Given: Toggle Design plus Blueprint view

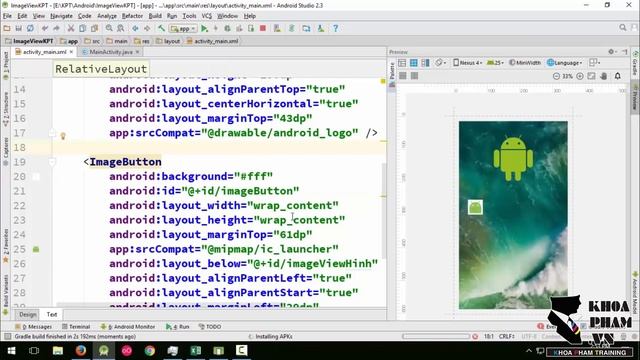Looking at the screenshot, I should [x=425, y=63].
